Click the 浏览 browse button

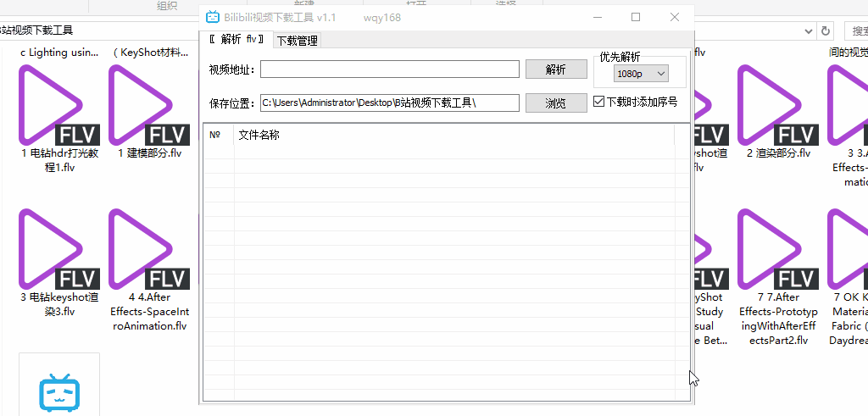click(556, 103)
